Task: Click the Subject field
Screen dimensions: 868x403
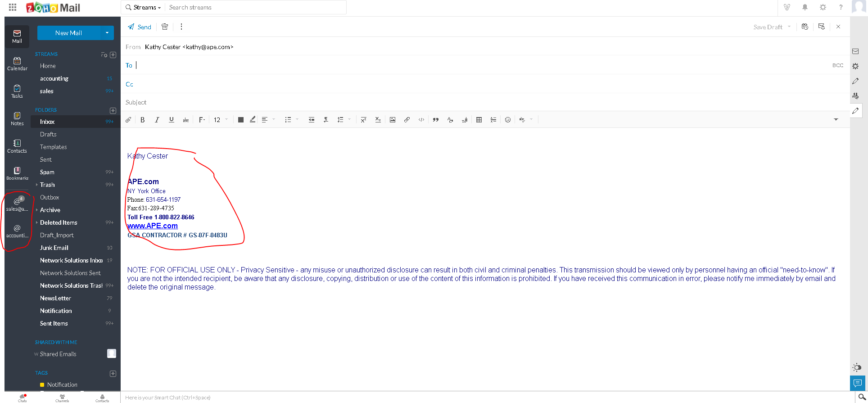Action: tap(485, 102)
